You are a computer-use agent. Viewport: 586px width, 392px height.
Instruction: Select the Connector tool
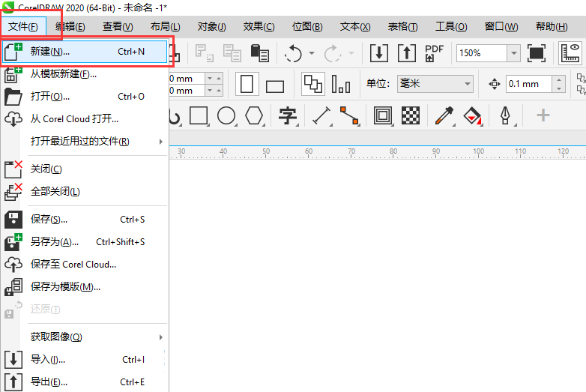pos(349,115)
